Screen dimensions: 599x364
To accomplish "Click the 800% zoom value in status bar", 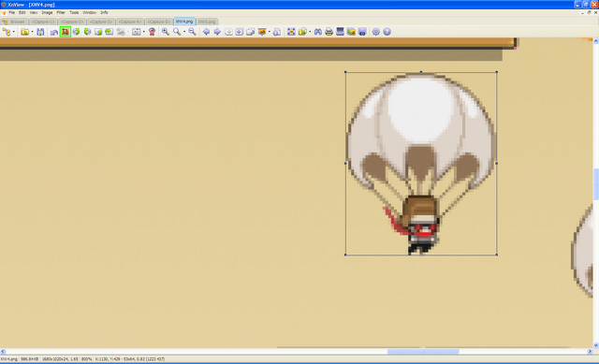I will [87, 359].
